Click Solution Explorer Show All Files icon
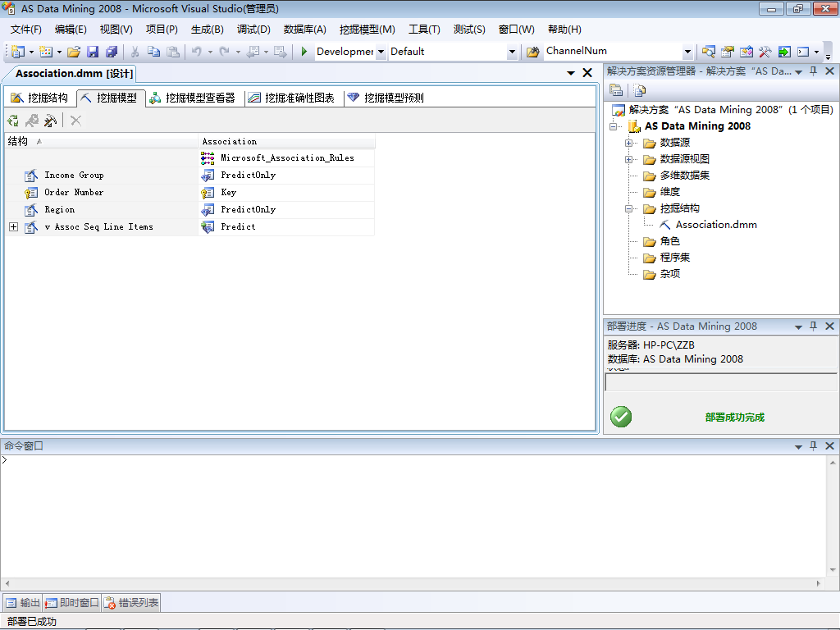 coord(639,90)
